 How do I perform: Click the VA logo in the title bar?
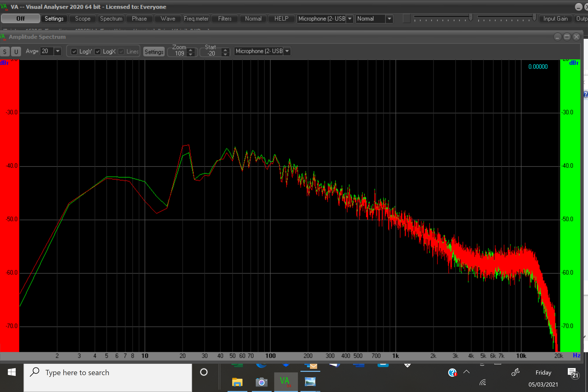pyautogui.click(x=4, y=7)
